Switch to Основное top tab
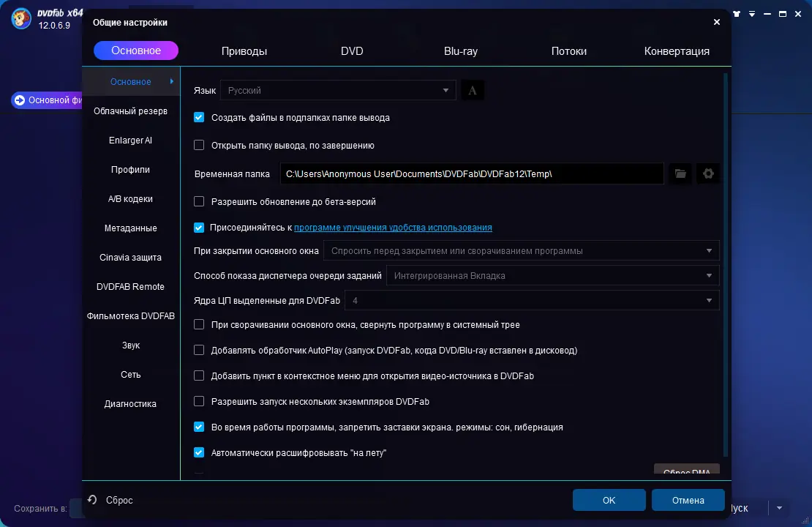The height and width of the screenshot is (527, 812). point(135,51)
